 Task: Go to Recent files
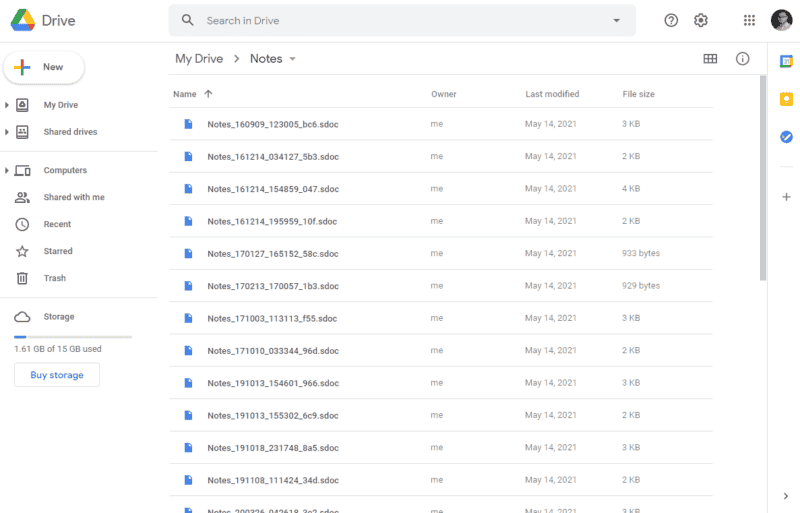click(x=57, y=224)
